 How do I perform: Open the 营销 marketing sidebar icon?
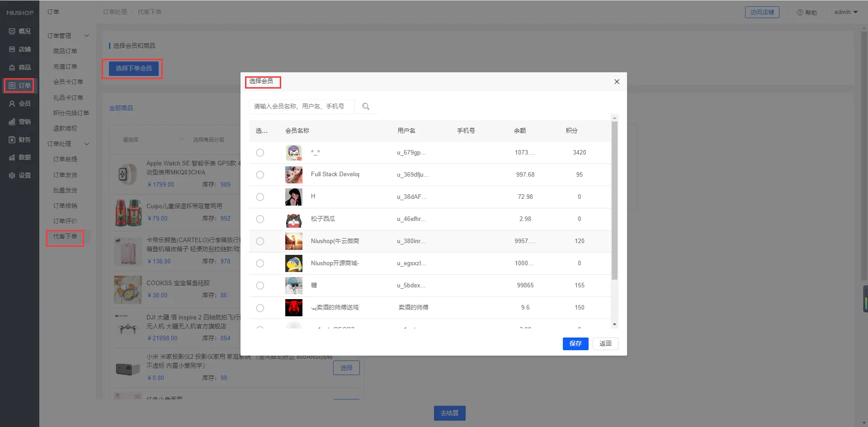coord(12,122)
